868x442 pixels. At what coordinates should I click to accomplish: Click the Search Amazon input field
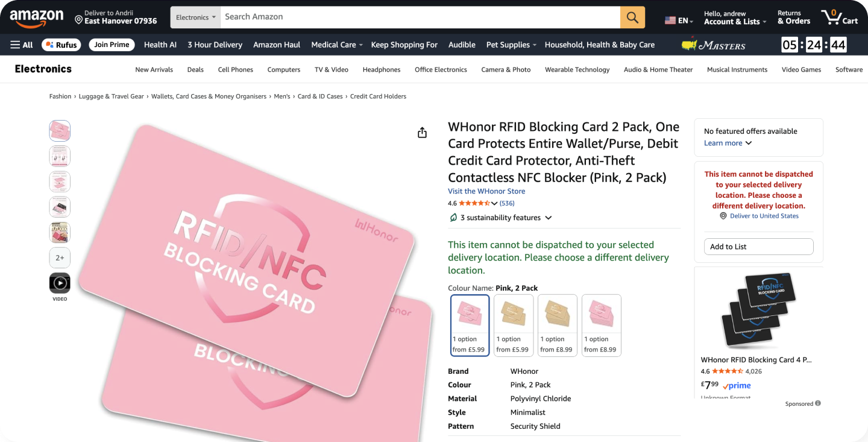coord(420,17)
